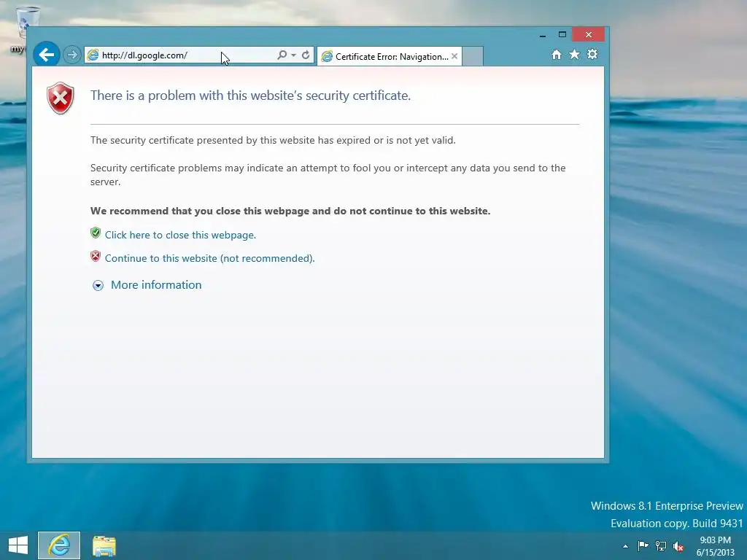Open Action Center flag icon in tray
The image size is (747, 560).
[643, 545]
